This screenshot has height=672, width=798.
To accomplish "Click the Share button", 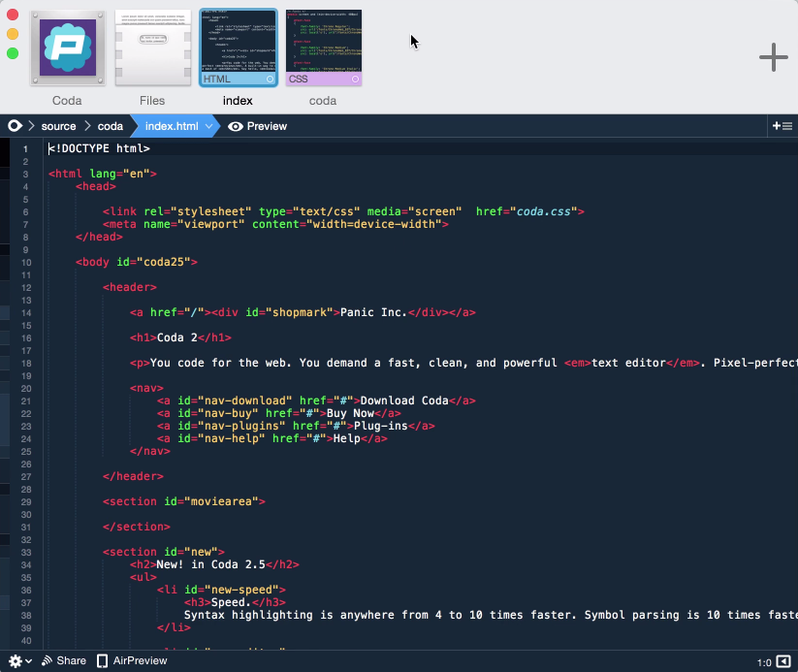I will tap(64, 660).
